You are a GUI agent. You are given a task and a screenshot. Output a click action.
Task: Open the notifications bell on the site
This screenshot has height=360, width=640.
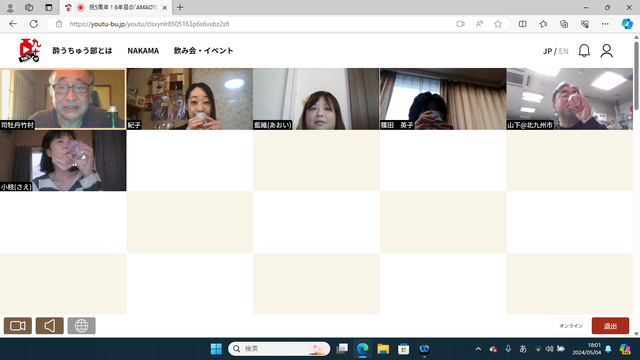click(x=584, y=51)
